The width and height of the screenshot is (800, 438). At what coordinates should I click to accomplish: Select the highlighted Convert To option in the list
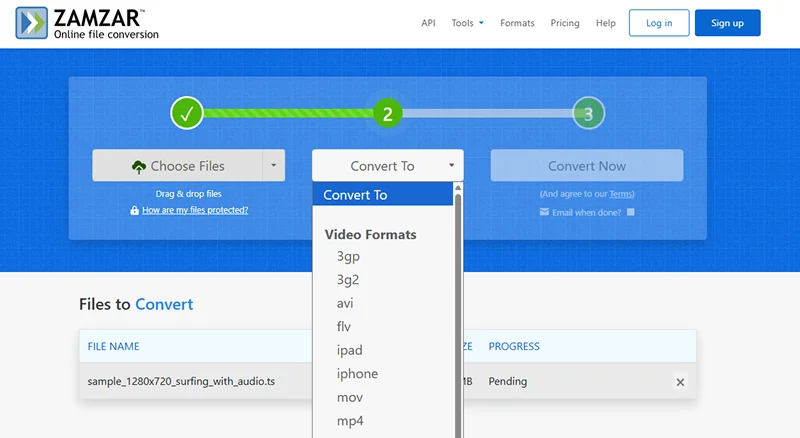[x=383, y=195]
